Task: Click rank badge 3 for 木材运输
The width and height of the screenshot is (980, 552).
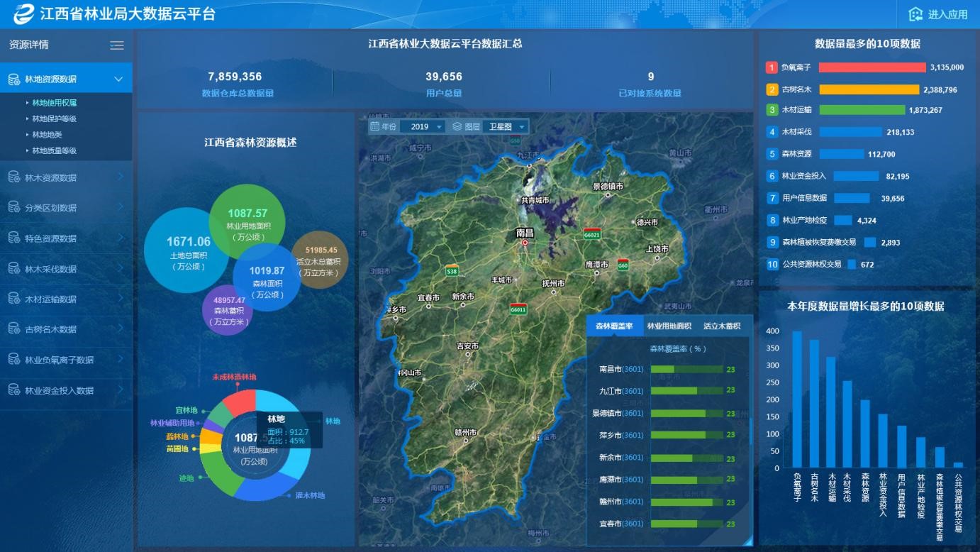Action: 772,110
